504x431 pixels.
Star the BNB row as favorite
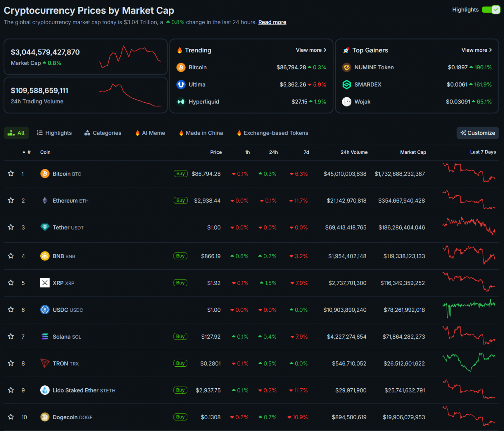pyautogui.click(x=11, y=256)
